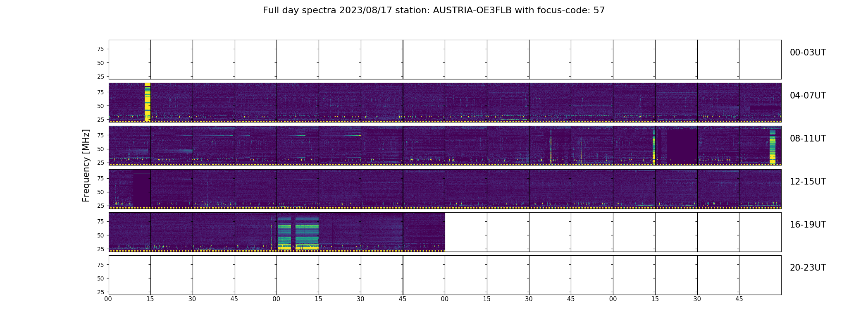
Task: Select the 50 tick of the 04-07UT row
Action: [100, 106]
